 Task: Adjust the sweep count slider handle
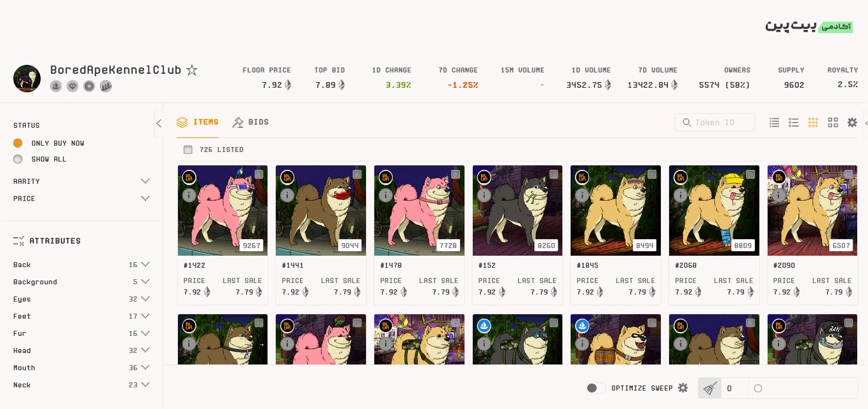(758, 388)
